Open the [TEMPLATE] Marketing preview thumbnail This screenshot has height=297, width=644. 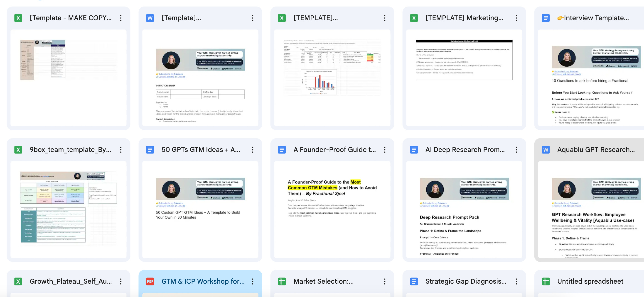pos(464,78)
